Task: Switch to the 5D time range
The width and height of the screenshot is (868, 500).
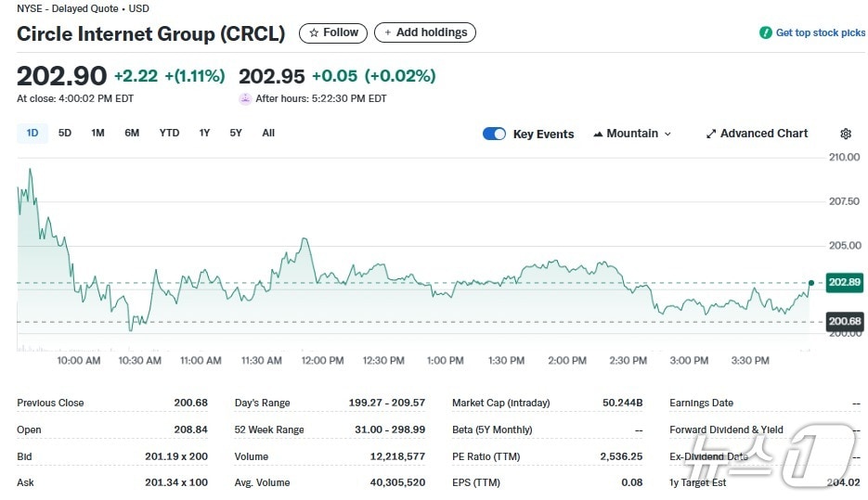Action: coord(65,133)
